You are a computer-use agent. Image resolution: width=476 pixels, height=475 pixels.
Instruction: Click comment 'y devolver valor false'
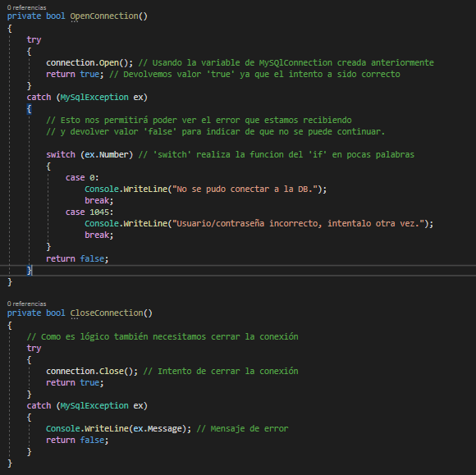click(x=216, y=132)
